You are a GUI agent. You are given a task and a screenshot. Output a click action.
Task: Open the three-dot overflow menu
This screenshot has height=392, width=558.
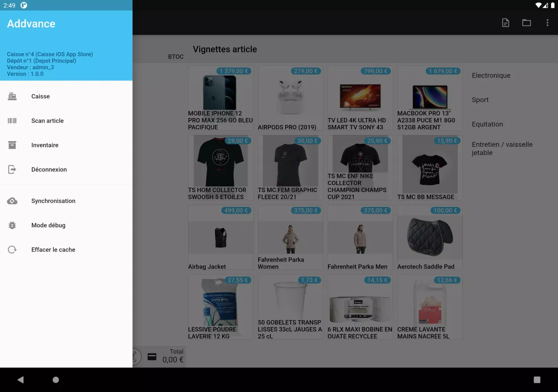547,23
